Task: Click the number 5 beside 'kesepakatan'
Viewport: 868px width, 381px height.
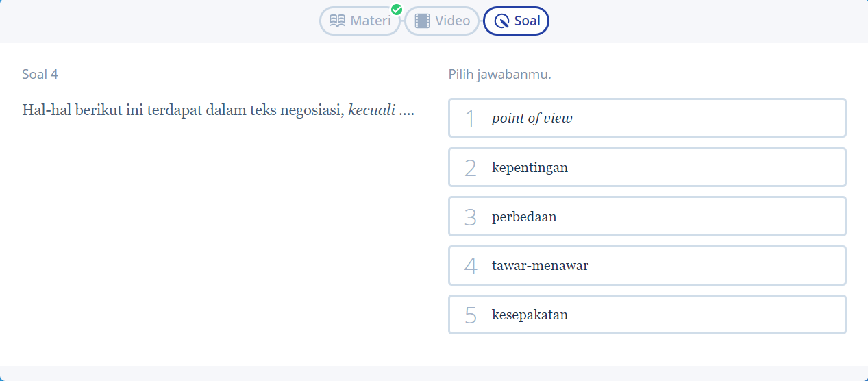Action: point(470,316)
